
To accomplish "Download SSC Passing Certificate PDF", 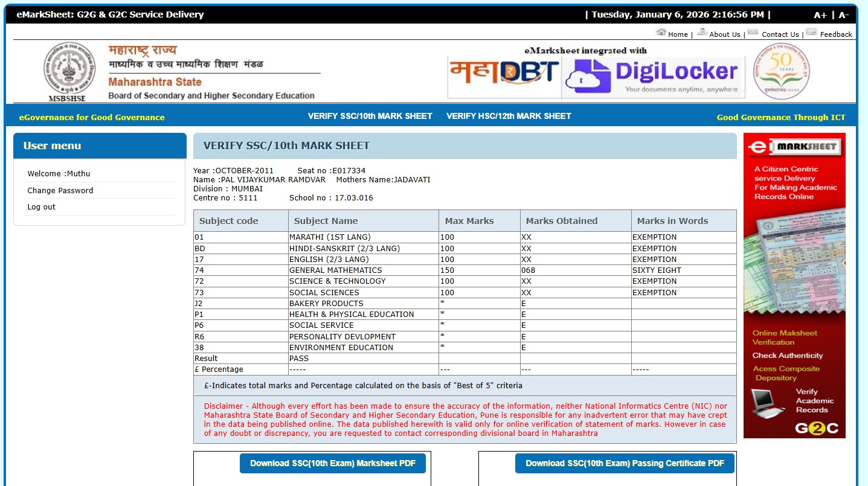I will click(625, 463).
